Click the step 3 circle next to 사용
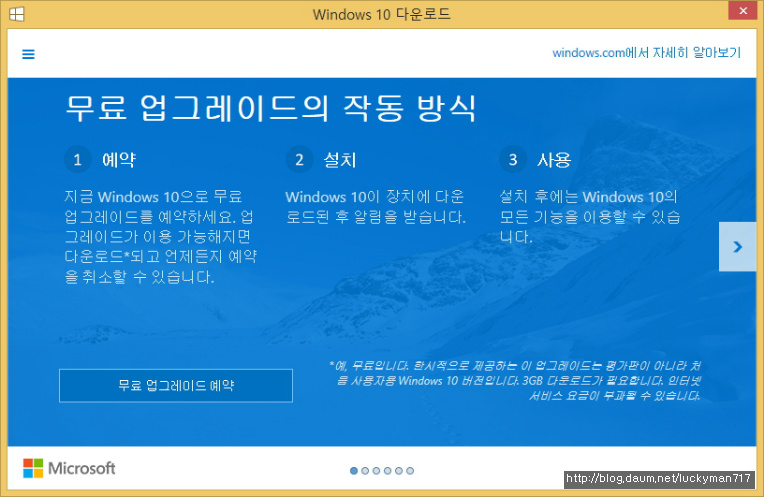Viewport: 764px width, 497px height. coord(513,159)
